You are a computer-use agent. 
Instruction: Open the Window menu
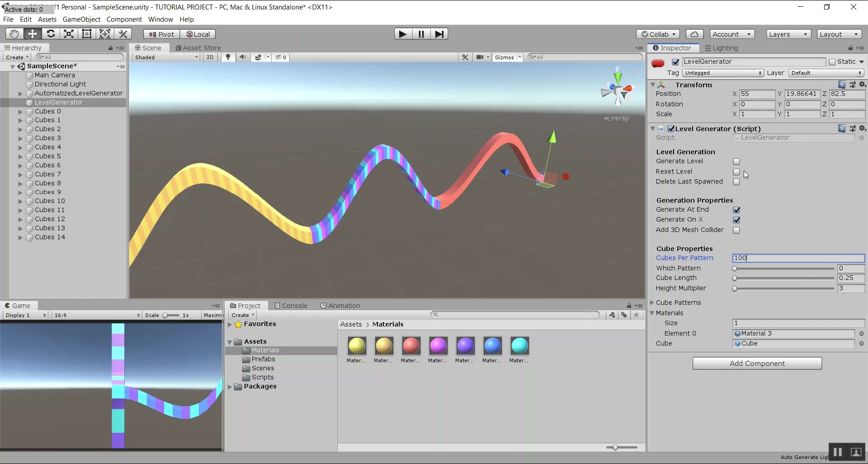click(x=160, y=19)
